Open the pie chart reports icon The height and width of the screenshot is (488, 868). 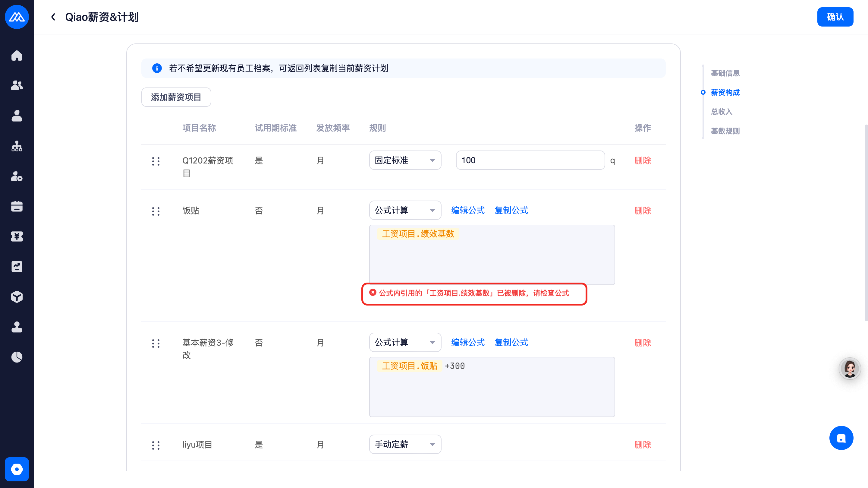(17, 357)
